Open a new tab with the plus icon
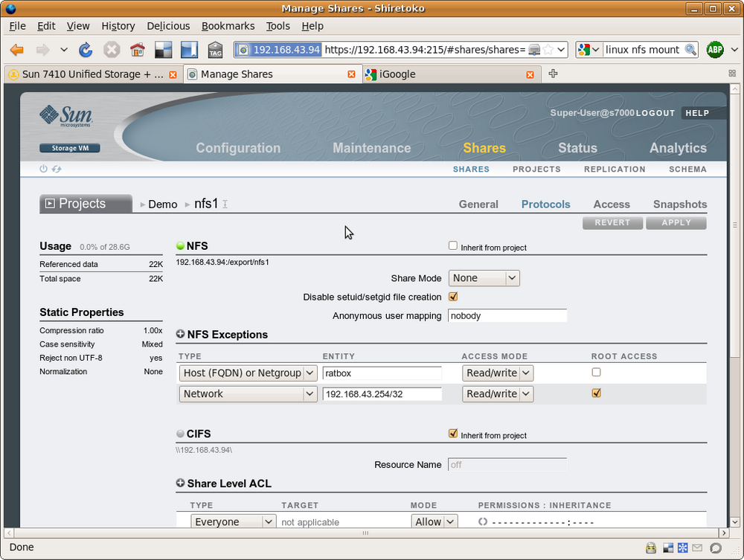The image size is (744, 560). pyautogui.click(x=553, y=74)
